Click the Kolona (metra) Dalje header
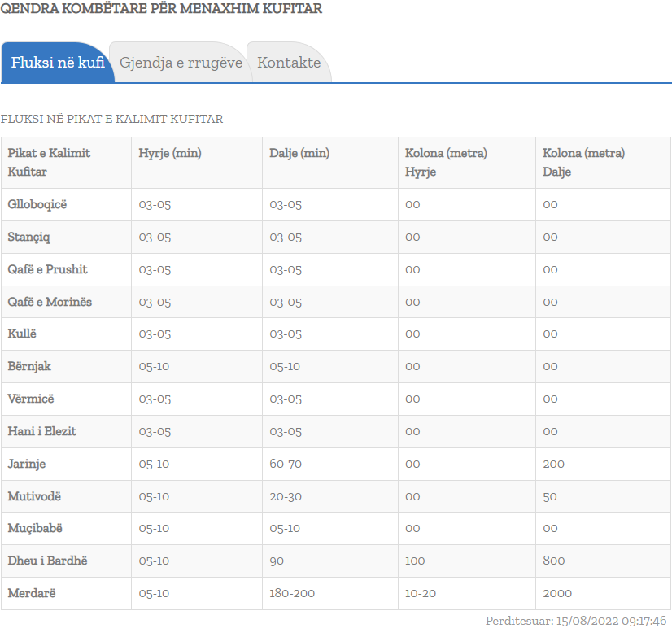 click(583, 162)
